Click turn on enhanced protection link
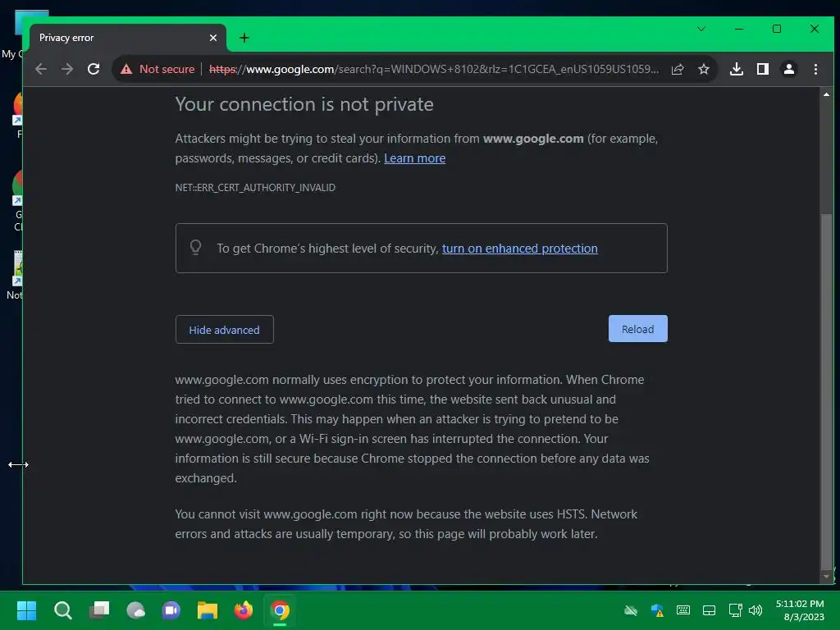 click(519, 249)
